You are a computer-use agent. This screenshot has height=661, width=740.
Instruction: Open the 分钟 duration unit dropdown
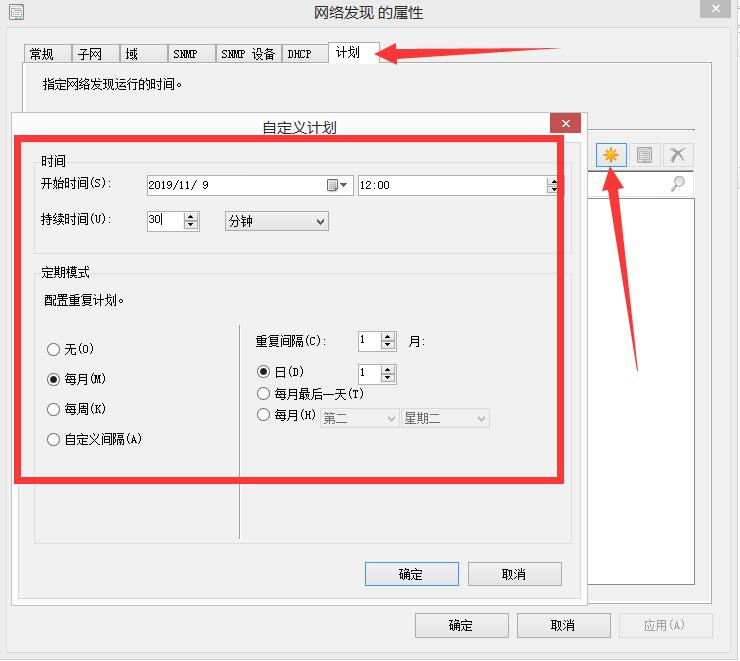tap(277, 221)
